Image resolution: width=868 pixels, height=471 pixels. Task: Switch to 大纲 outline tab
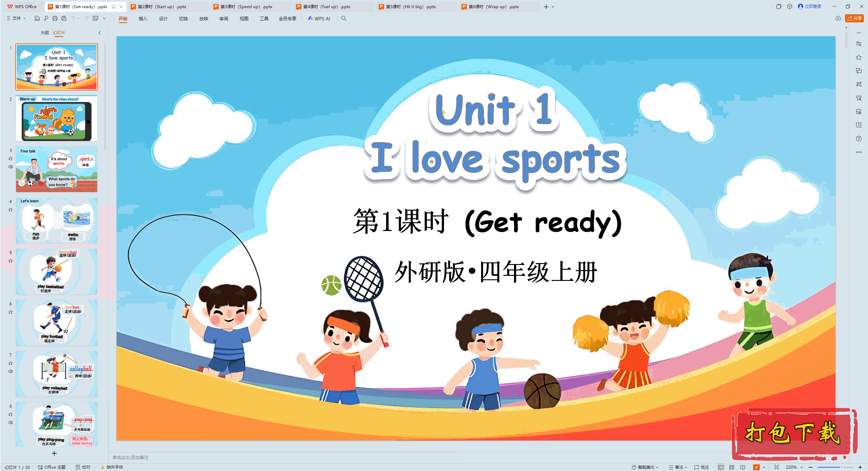coord(44,33)
